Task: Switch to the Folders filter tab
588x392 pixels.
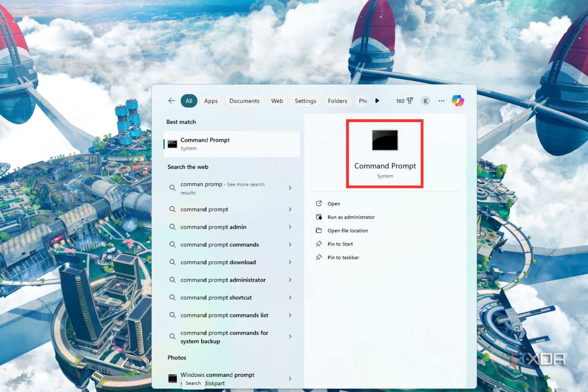Action: click(337, 101)
